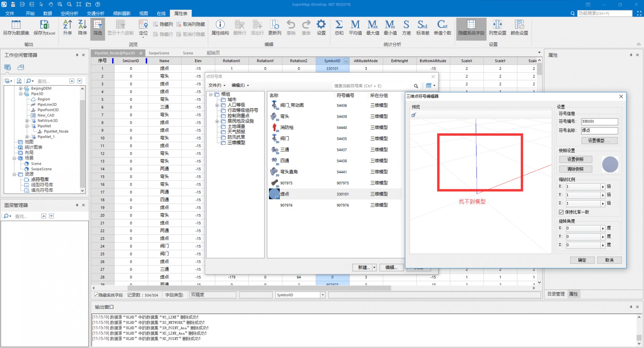Click the 设置快照 button
The height and width of the screenshot is (348, 644).
576,159
